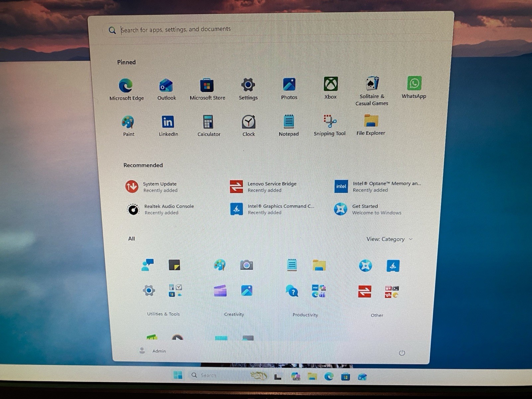Image resolution: width=532 pixels, height=399 pixels.
Task: Open Notepad in the Productivity category
Action: click(x=292, y=265)
